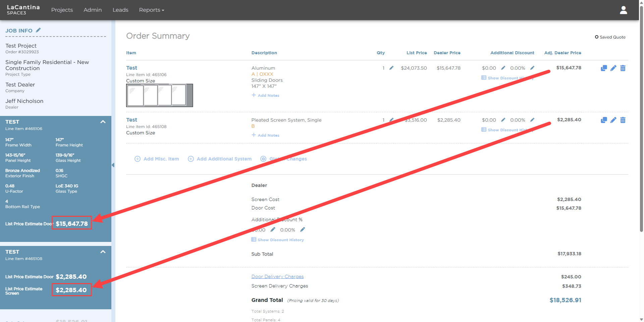644x322 pixels.
Task: Open Door Delivery Charges link
Action: click(x=277, y=276)
